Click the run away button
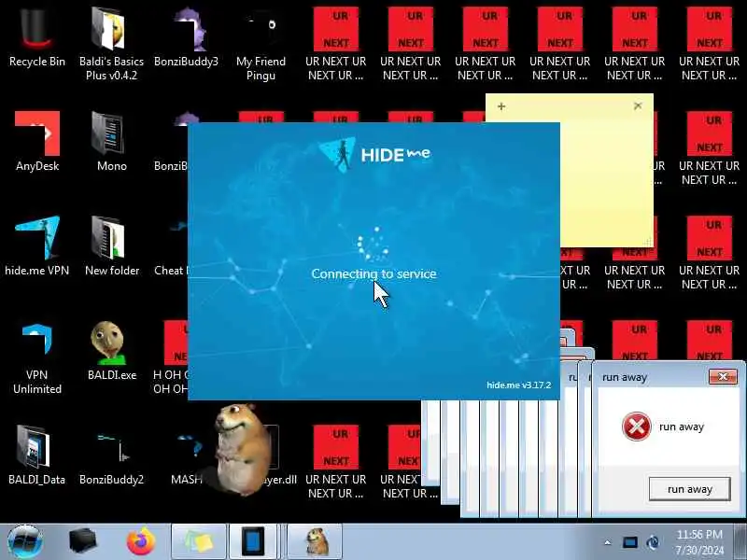Viewport: 747px width, 560px height. click(689, 489)
